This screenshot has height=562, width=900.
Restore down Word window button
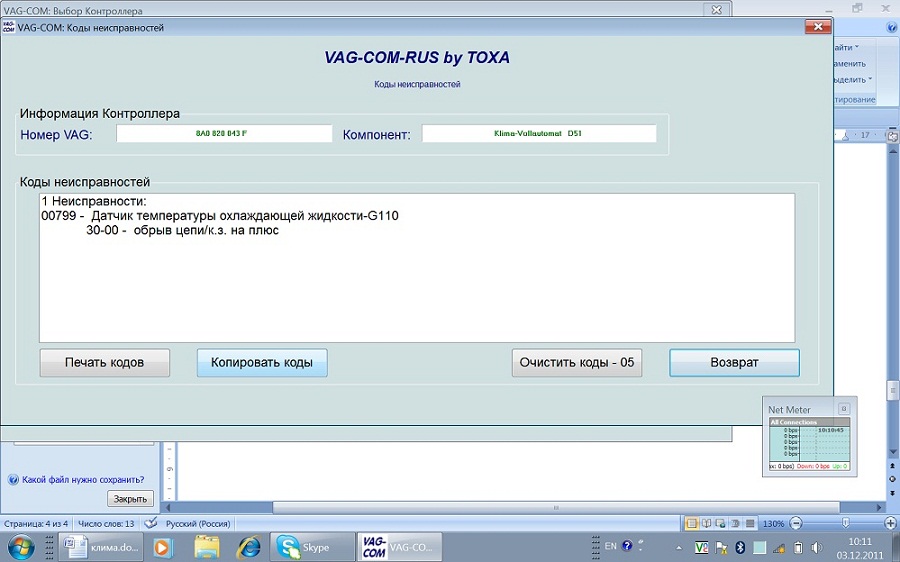pyautogui.click(x=858, y=8)
